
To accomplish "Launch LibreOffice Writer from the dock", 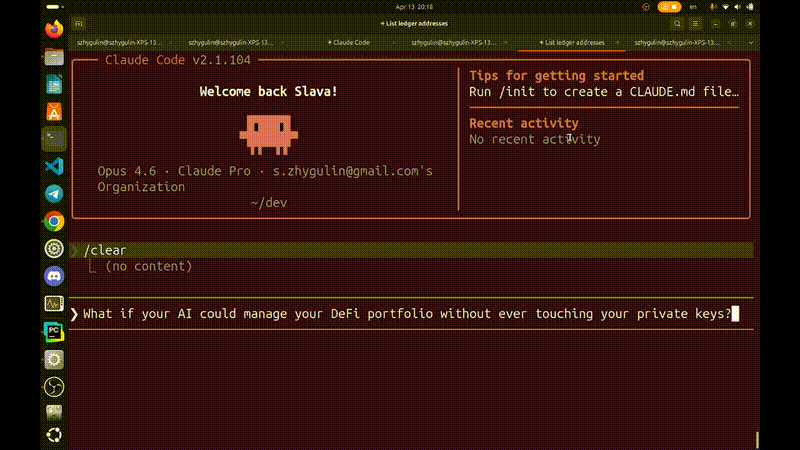I will pos(54,84).
